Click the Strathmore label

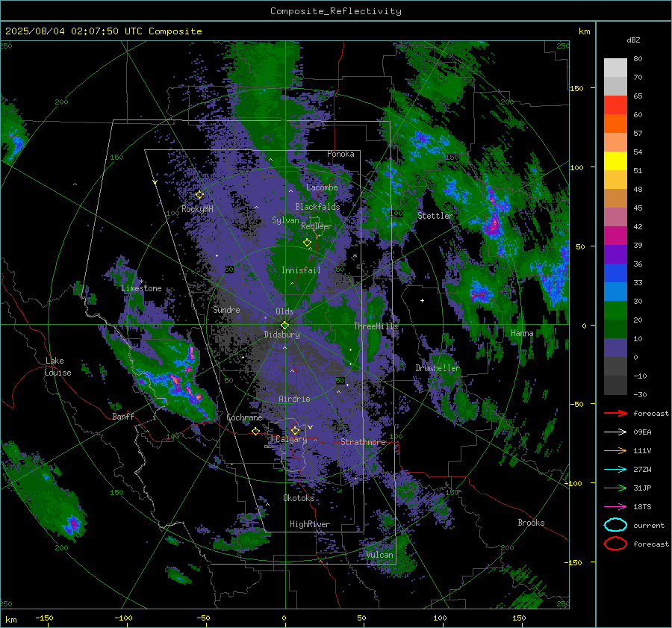pyautogui.click(x=363, y=442)
